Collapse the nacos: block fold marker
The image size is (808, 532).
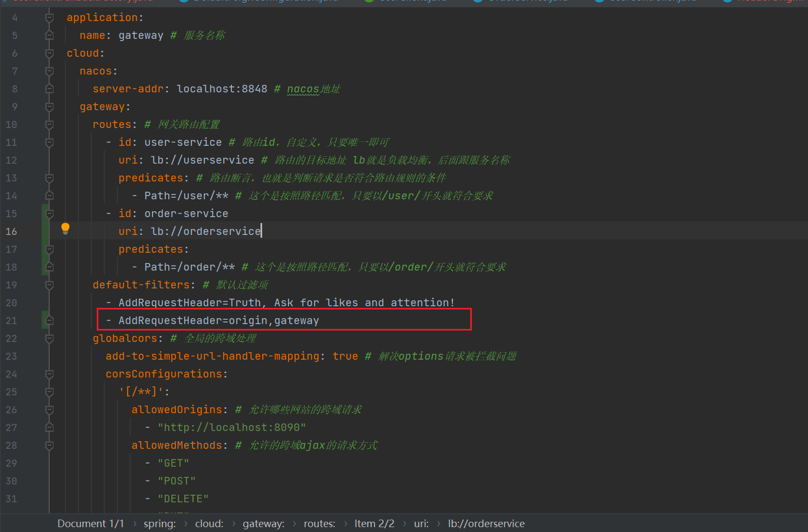coord(49,71)
